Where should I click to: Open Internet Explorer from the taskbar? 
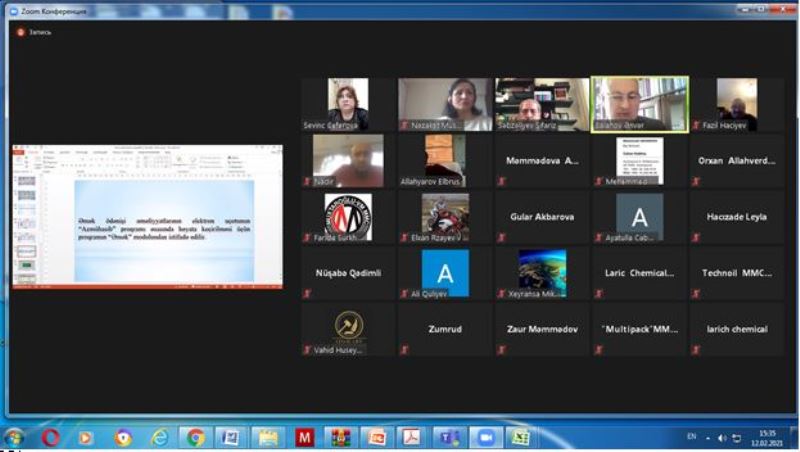click(x=159, y=438)
